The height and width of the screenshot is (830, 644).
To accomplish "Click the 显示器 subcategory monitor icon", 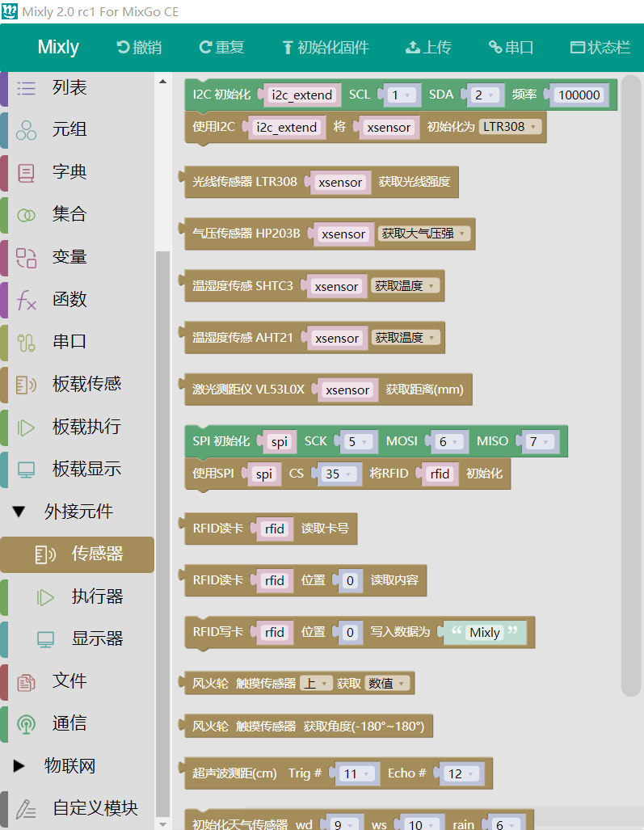I will click(x=45, y=639).
